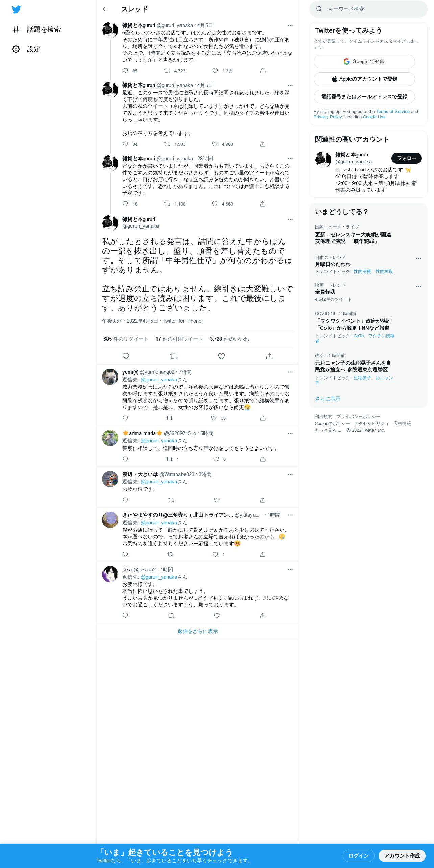The width and height of the screenshot is (434, 868).
Task: Click the Twitter bird logo
Action: [16, 9]
